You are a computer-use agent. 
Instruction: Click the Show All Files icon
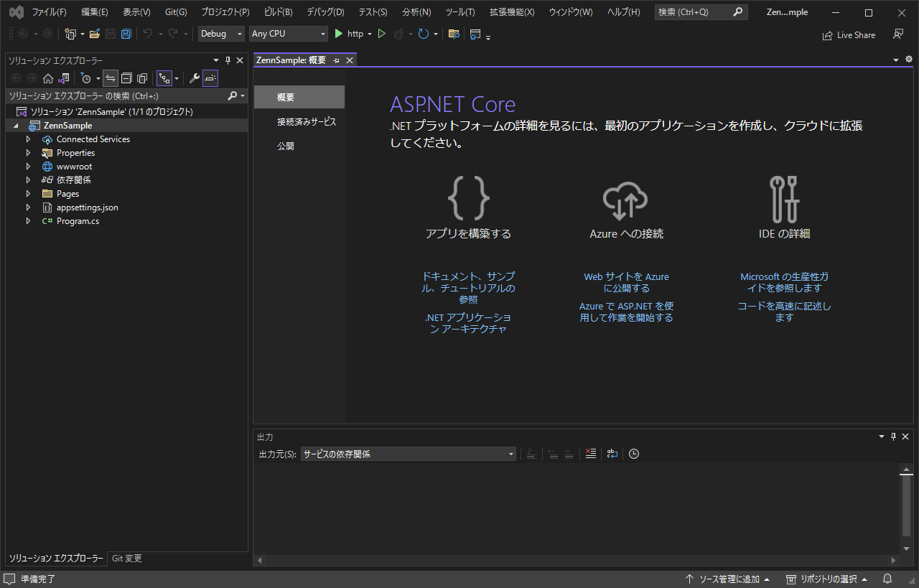pyautogui.click(x=142, y=78)
